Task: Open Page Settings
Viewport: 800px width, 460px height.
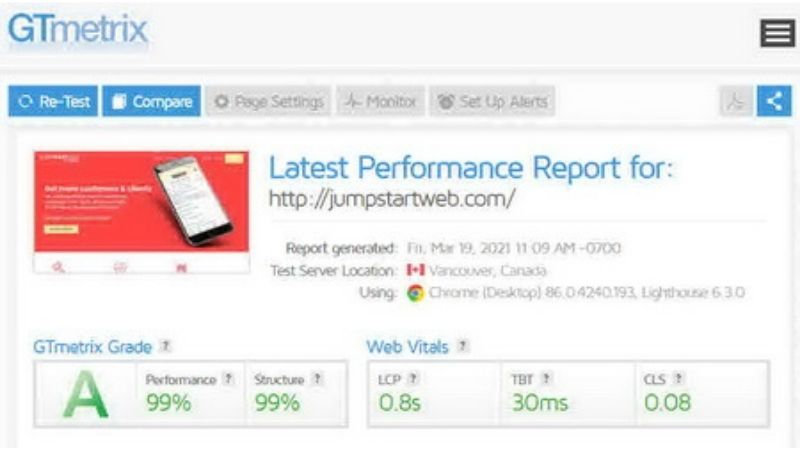Action: click(268, 101)
